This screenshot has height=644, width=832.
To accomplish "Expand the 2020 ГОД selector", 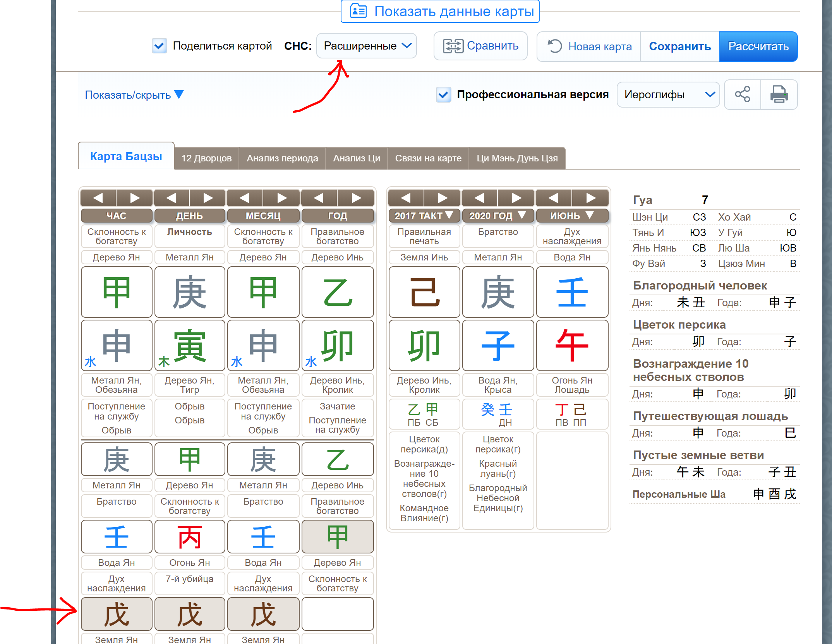I will pyautogui.click(x=497, y=216).
